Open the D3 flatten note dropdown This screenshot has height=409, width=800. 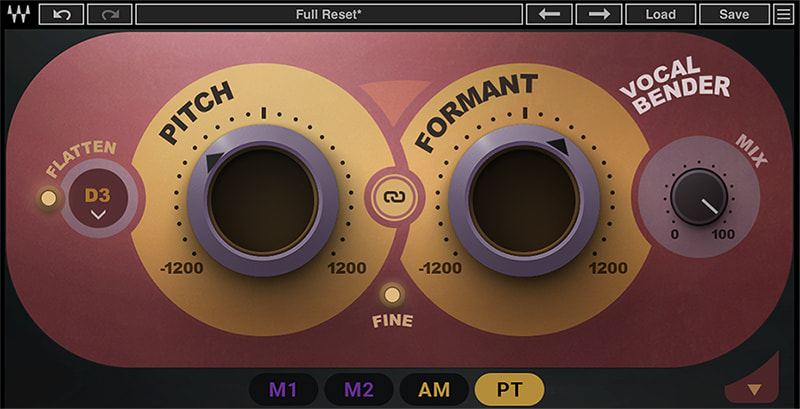pos(98,200)
